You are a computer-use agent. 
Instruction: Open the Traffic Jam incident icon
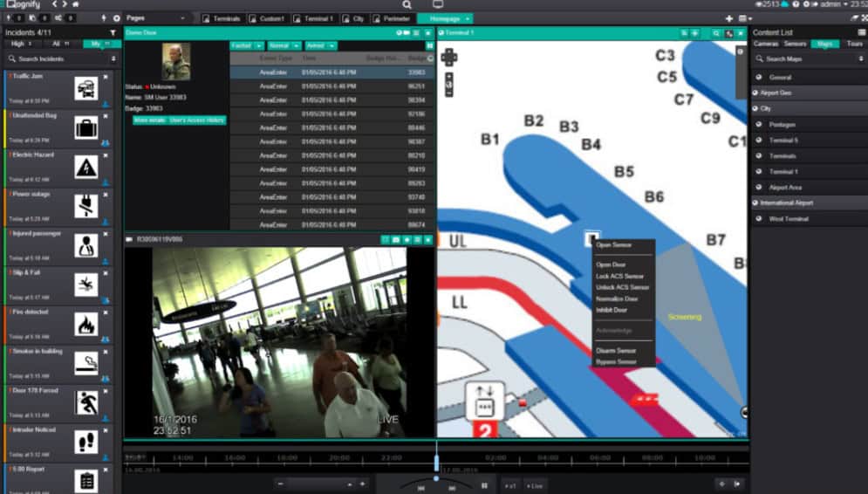(x=85, y=88)
